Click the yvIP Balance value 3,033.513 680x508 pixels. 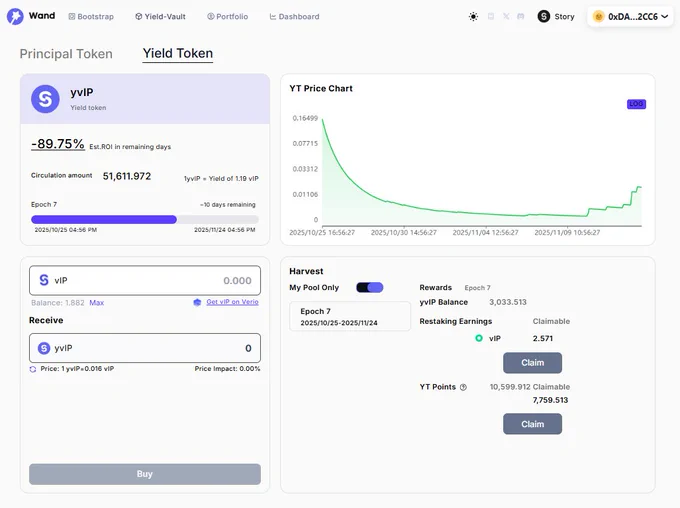tap(508, 302)
